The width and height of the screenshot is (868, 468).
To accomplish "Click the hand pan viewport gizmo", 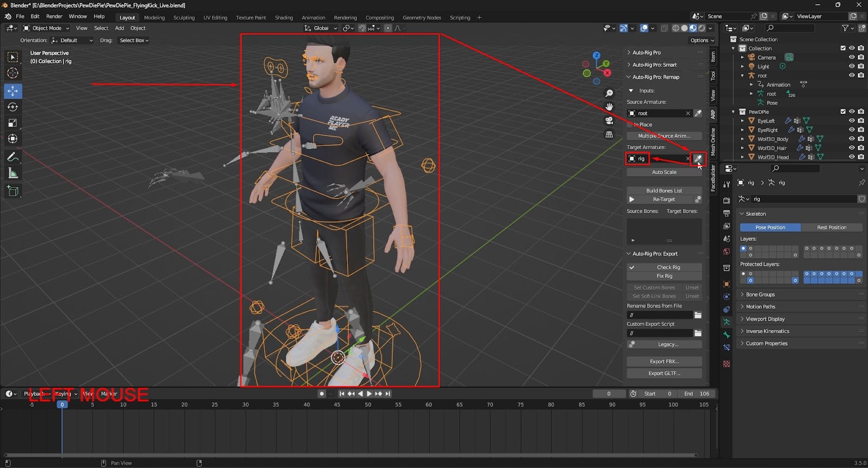I will tap(609, 107).
